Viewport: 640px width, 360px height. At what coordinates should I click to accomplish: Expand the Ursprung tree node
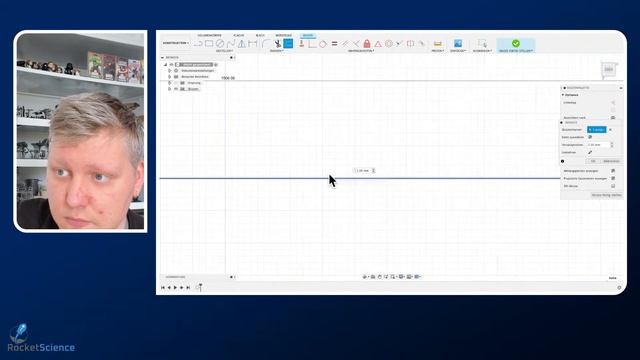pos(169,83)
